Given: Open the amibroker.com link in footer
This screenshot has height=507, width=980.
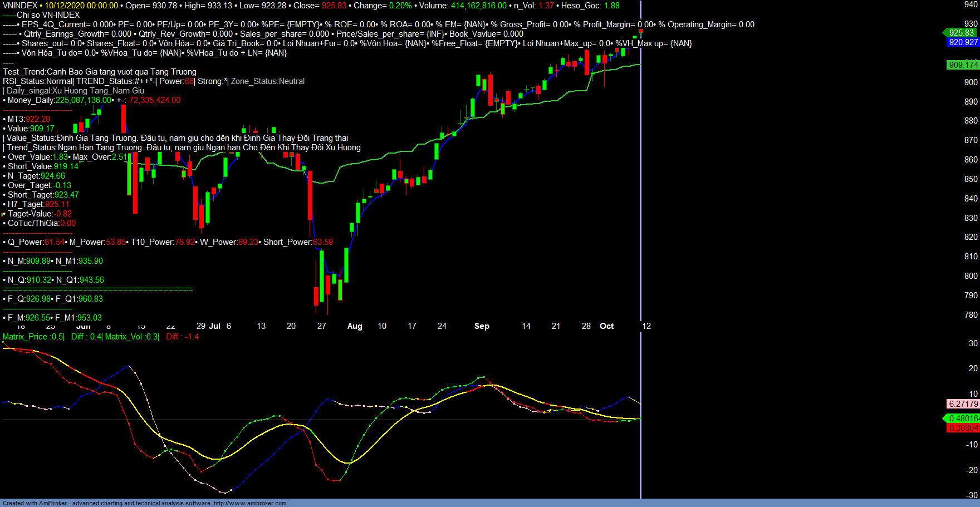Looking at the screenshot, I should (x=250, y=503).
